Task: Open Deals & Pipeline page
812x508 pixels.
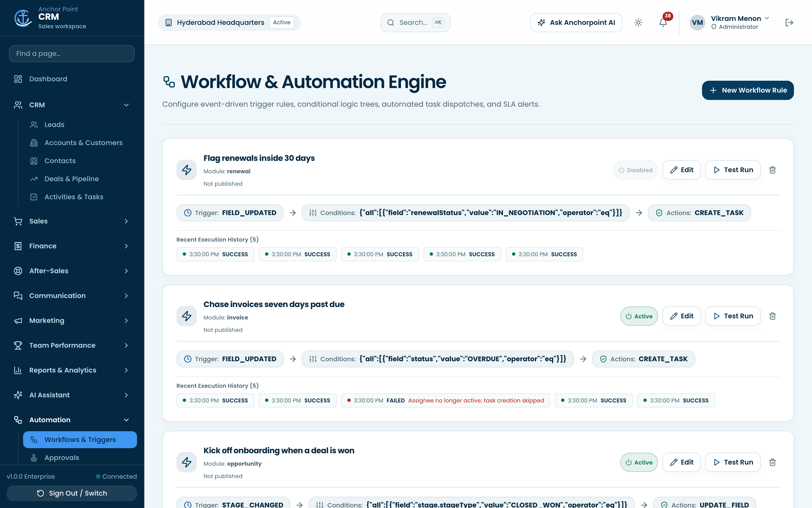Action: pyautogui.click(x=80, y=179)
